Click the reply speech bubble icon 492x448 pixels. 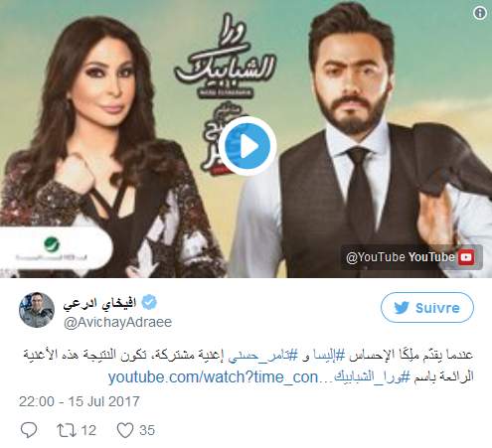pos(29,430)
